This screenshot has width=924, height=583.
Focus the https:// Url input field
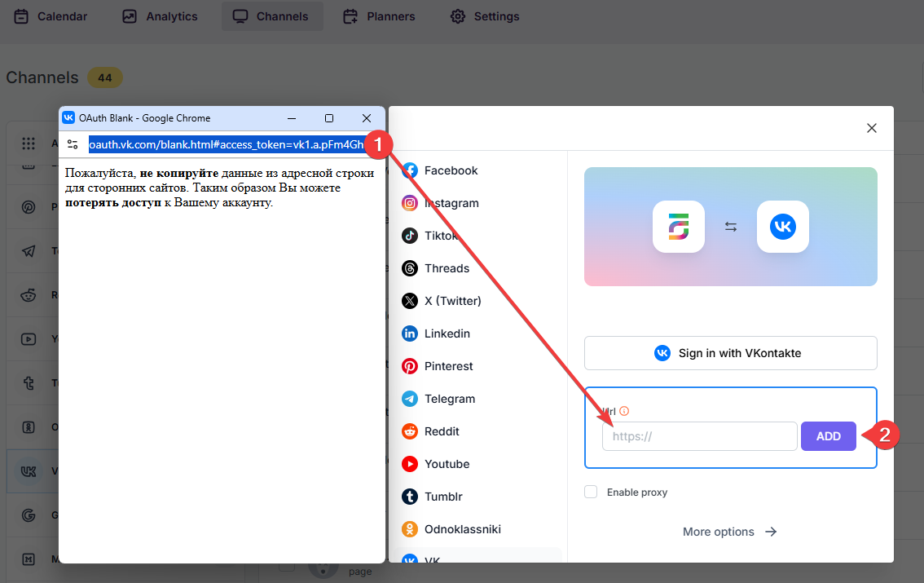(699, 436)
